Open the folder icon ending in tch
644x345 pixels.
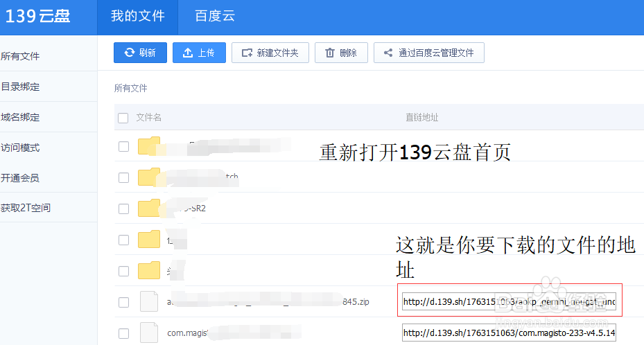(x=148, y=177)
